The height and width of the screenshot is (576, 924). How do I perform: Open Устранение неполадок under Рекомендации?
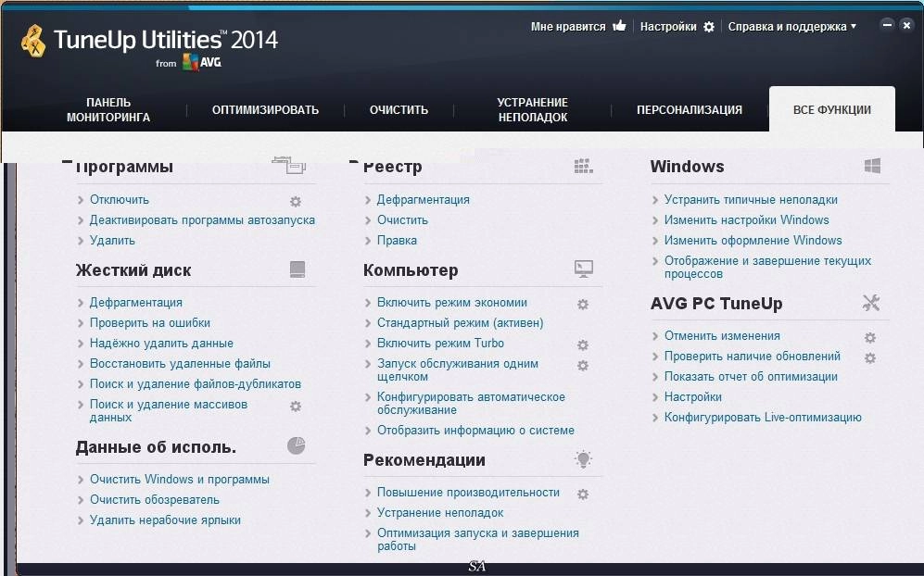pos(440,513)
